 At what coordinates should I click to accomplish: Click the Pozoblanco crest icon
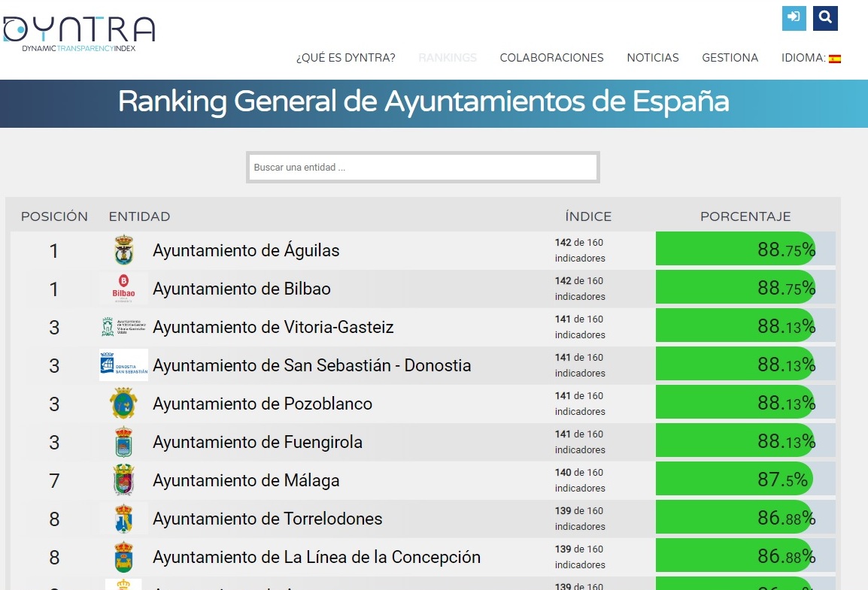[x=123, y=402]
